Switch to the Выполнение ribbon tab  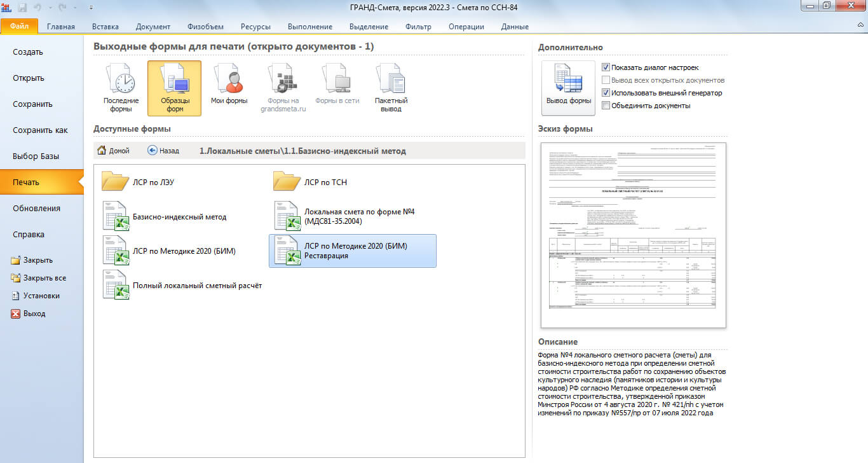point(310,27)
